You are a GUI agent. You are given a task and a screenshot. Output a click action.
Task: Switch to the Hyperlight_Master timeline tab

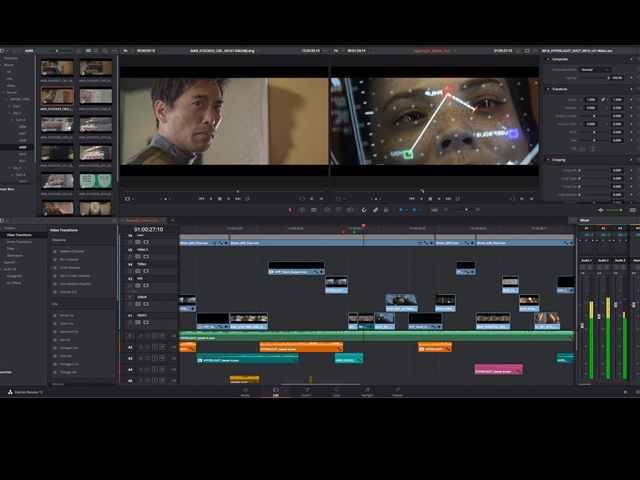tap(140, 220)
